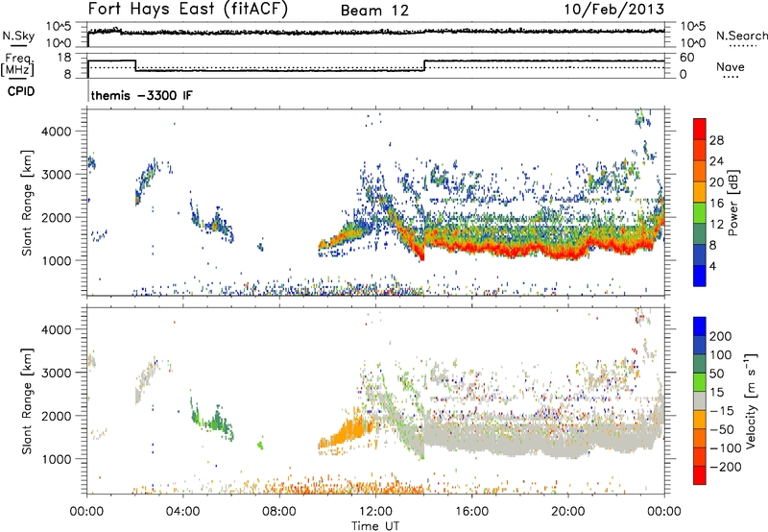Click "Slant Range [km]" on power panel

[x=27, y=203]
